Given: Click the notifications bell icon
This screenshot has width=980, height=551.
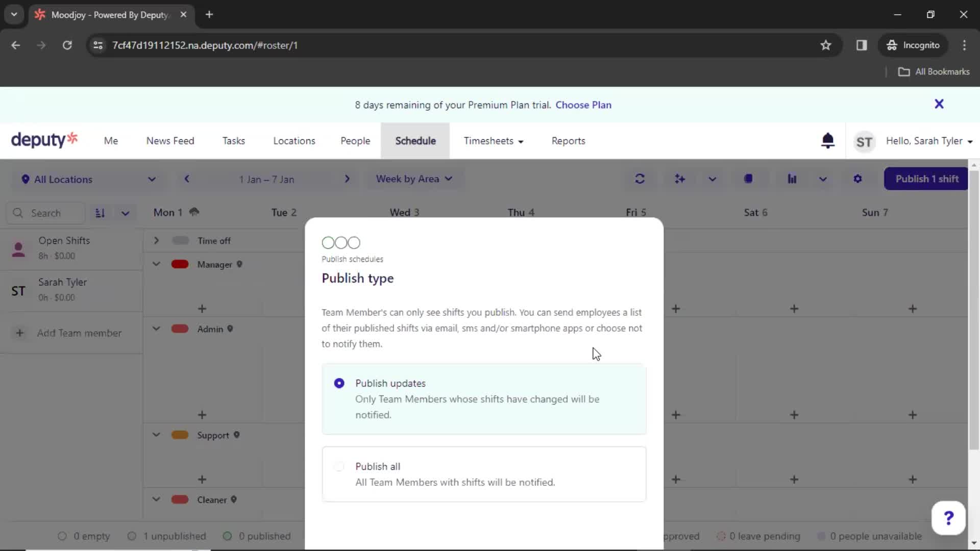Looking at the screenshot, I should tap(827, 140).
